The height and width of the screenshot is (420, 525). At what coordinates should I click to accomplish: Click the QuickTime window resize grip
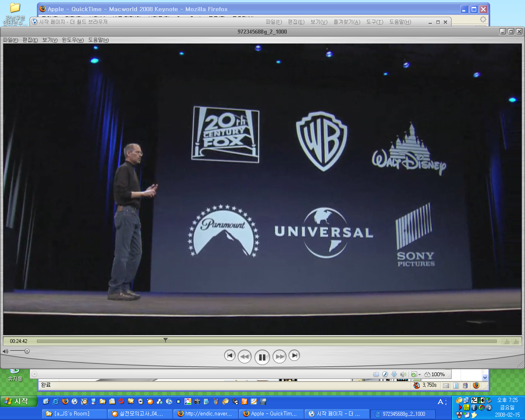click(520, 364)
